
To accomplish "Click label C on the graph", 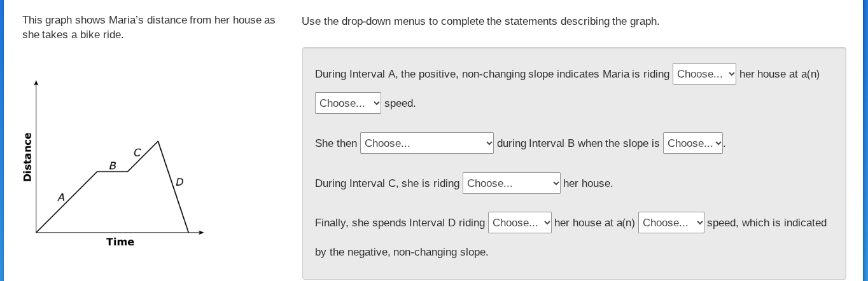I will [x=137, y=153].
